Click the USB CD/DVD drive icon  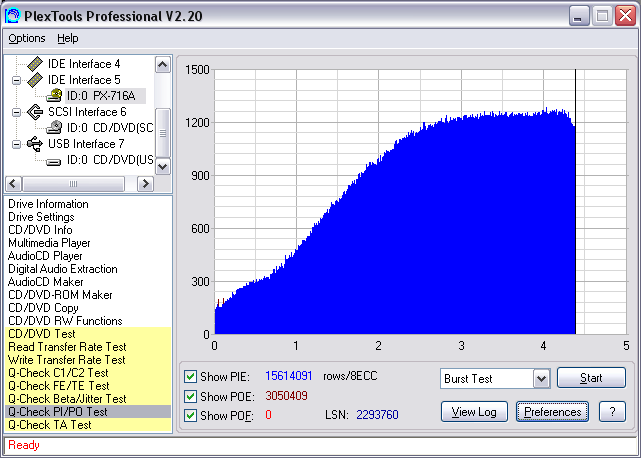point(54,162)
